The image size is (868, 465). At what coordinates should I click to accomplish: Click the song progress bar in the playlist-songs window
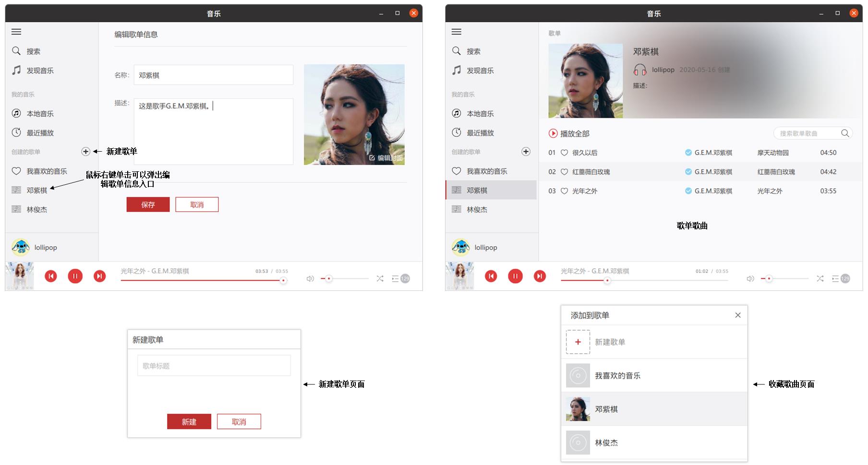644,280
